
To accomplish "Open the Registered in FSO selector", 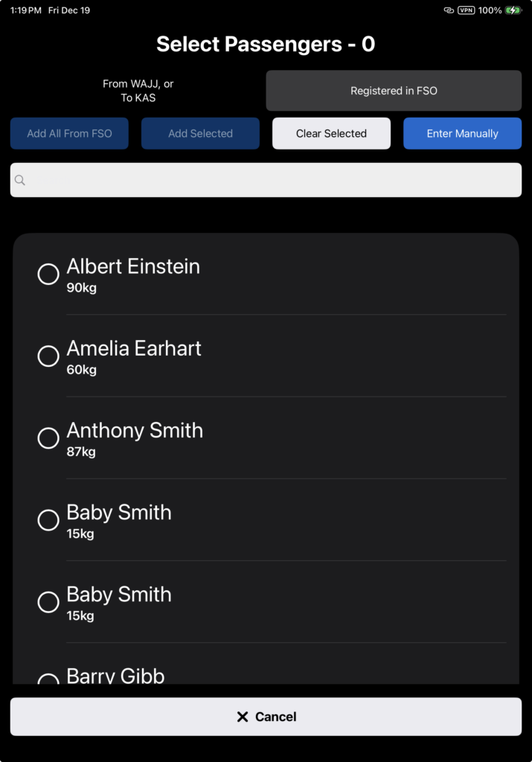I will [x=394, y=91].
